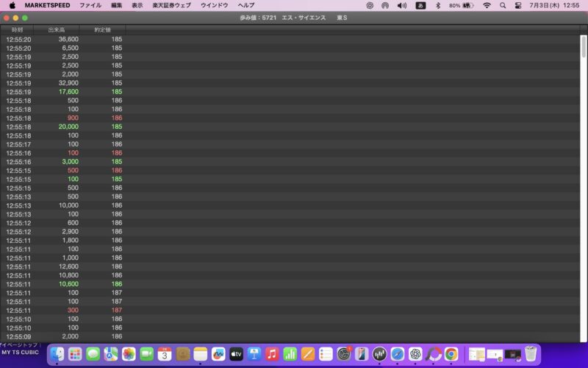The height and width of the screenshot is (368, 588).
Task: Select the green row with volume 10,600
Action: pyautogui.click(x=290, y=284)
